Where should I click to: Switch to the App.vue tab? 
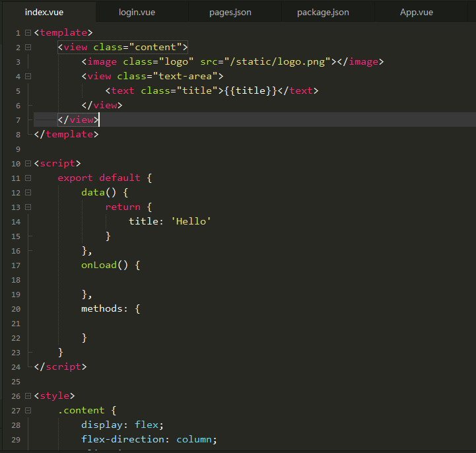point(417,13)
